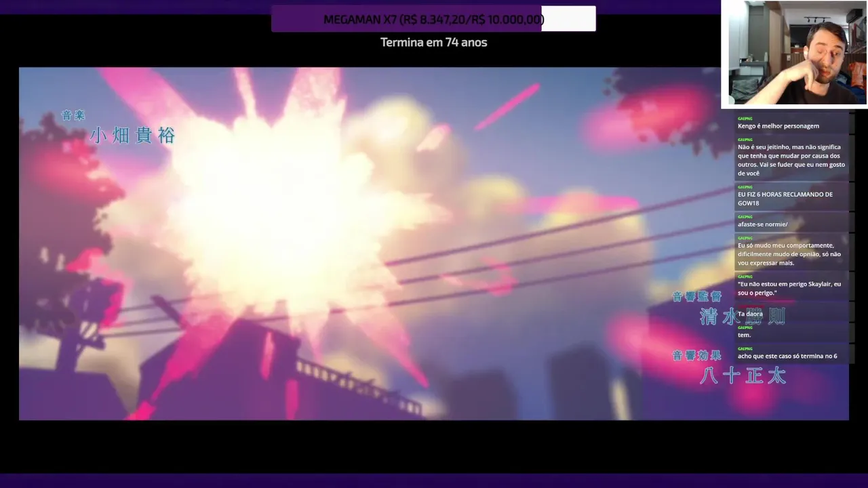Click the credit name '小畑貴裕' in the video
This screenshot has height=488, width=868.
coord(133,136)
